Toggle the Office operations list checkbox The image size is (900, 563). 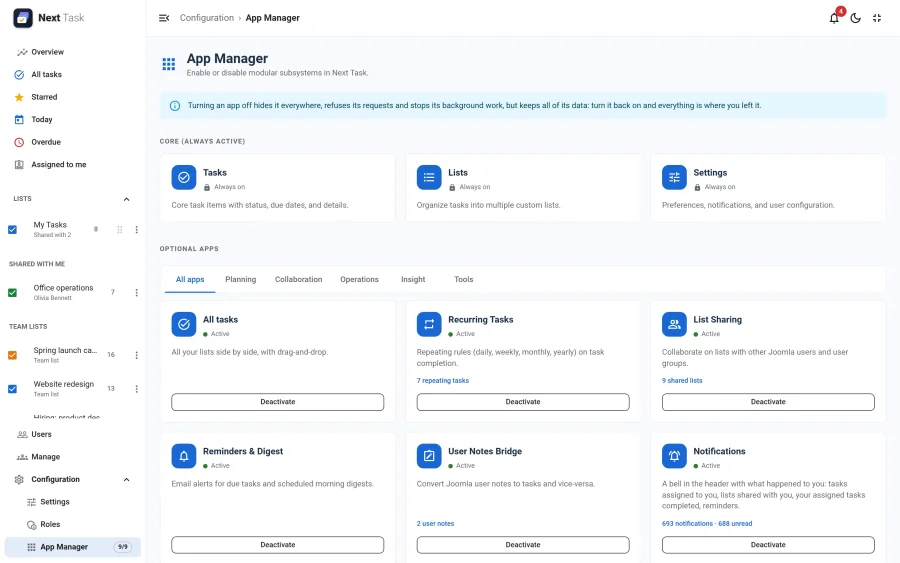click(12, 293)
